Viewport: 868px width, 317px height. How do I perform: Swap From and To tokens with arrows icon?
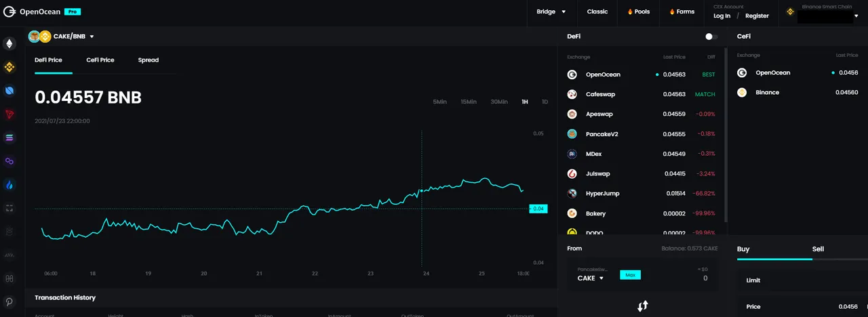tap(643, 306)
